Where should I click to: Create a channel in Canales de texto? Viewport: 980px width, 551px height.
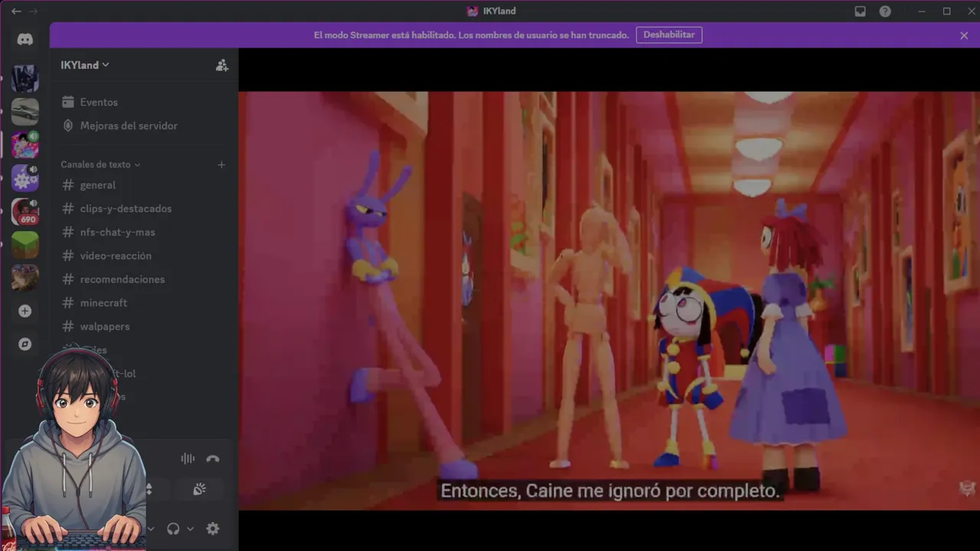(x=221, y=165)
